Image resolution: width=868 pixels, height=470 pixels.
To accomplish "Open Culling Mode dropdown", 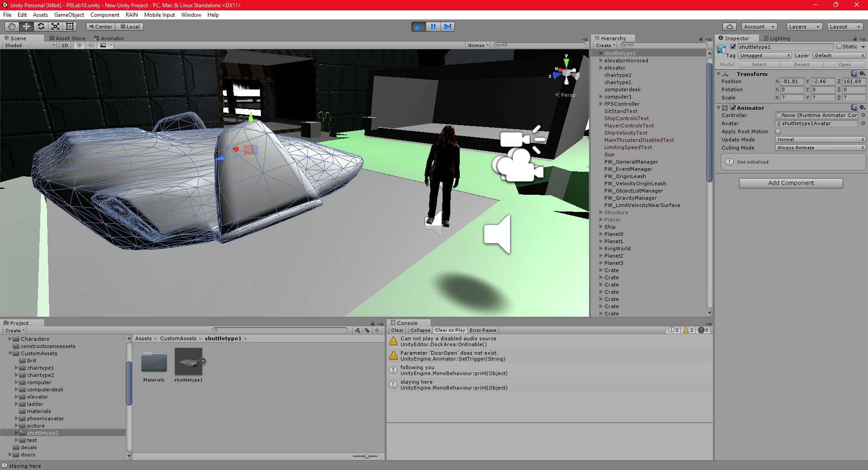I will [x=820, y=148].
